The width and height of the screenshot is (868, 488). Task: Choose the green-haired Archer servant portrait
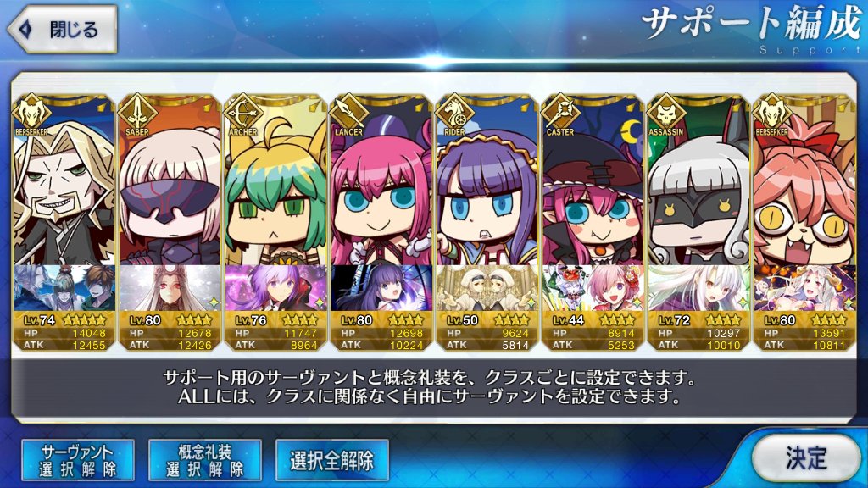[275, 183]
